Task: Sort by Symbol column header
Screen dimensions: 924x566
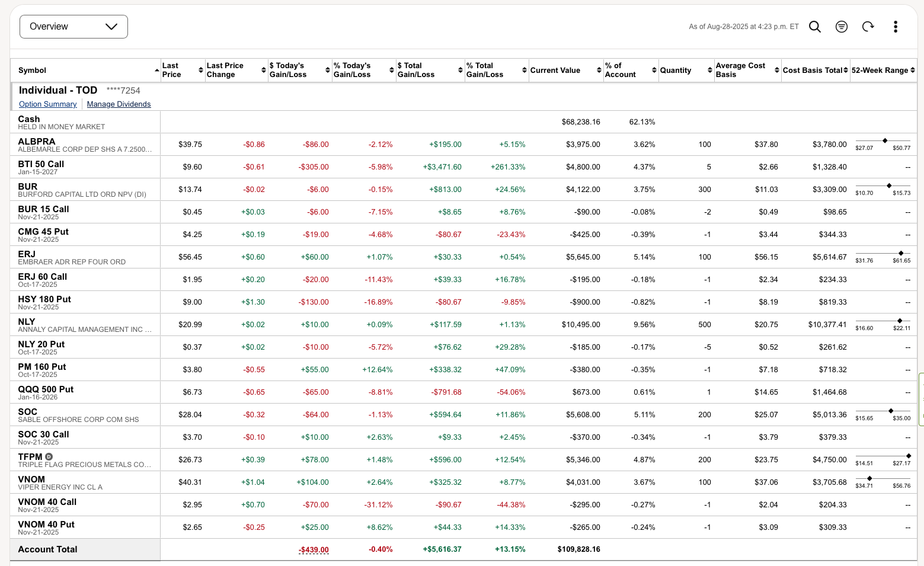Action: pos(85,70)
